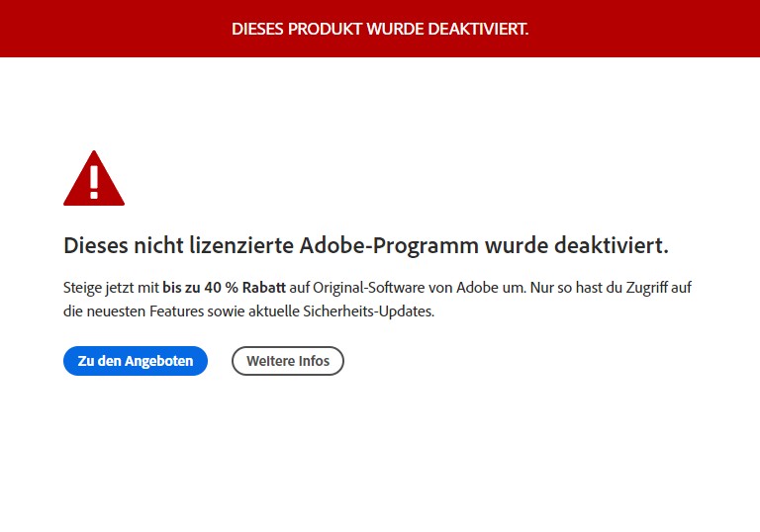Click bold text 'bis zu 40 % Rabatt'
This screenshot has width=760, height=532.
point(224,288)
